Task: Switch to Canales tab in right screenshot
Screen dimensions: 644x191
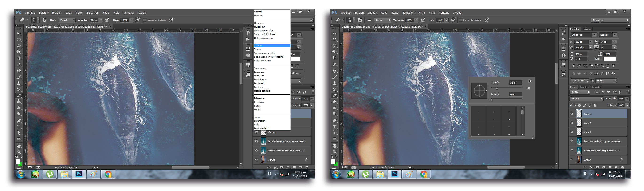Action: 584,87
